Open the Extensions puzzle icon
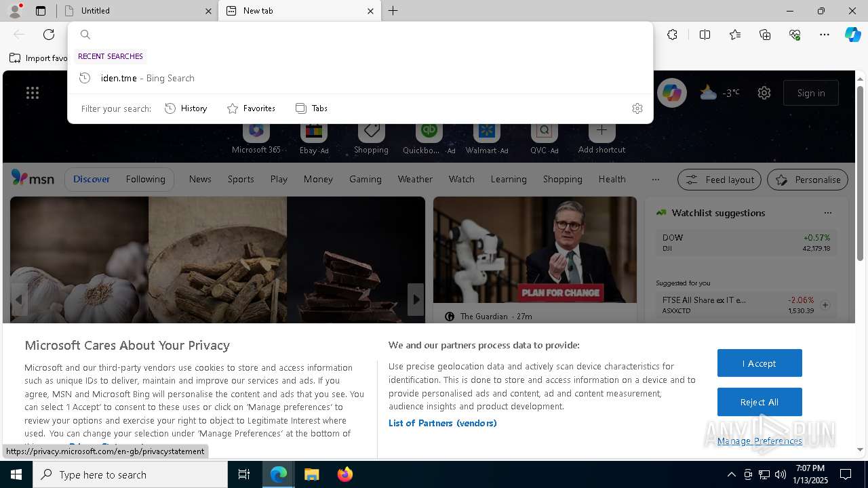This screenshot has height=488, width=868. (672, 35)
